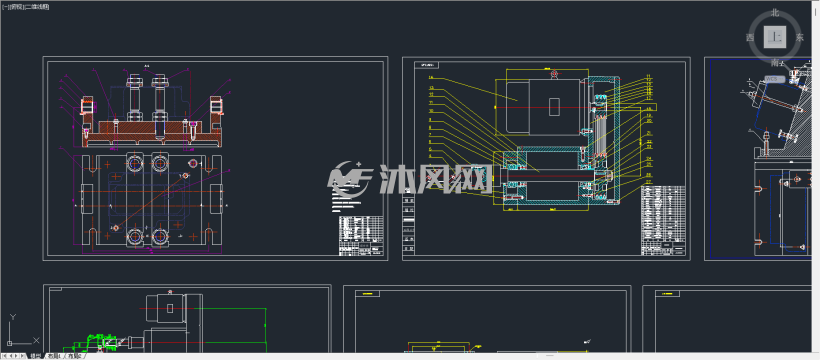Go to previous layout tab arrow
This screenshot has height=360, width=820.
(12, 356)
